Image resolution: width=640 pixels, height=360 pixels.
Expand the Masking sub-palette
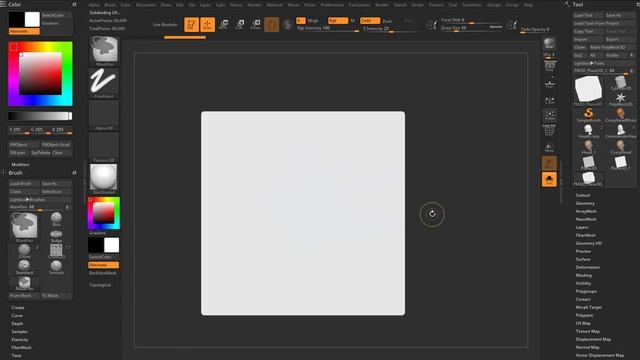(584, 275)
